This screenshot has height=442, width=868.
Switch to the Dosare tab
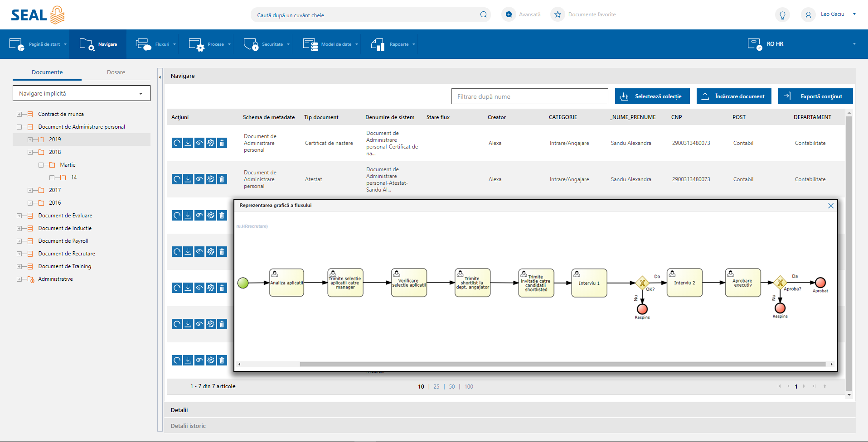[116, 72]
